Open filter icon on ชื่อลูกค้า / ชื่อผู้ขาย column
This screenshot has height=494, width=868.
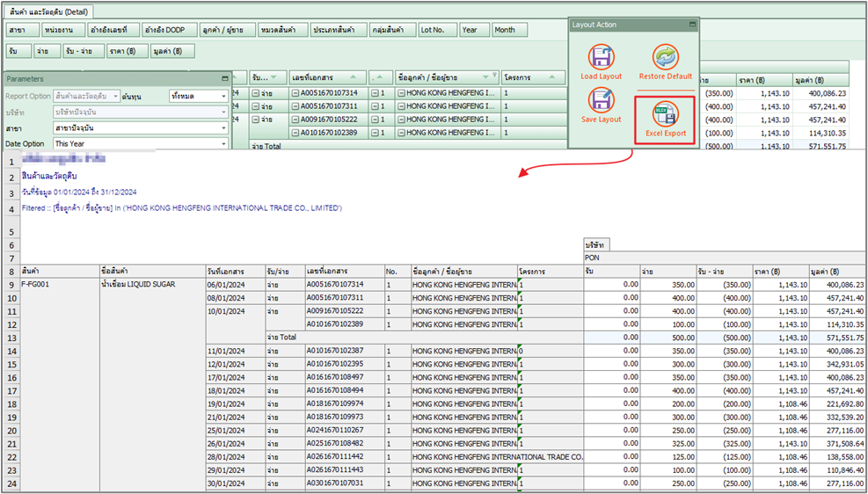click(x=495, y=76)
